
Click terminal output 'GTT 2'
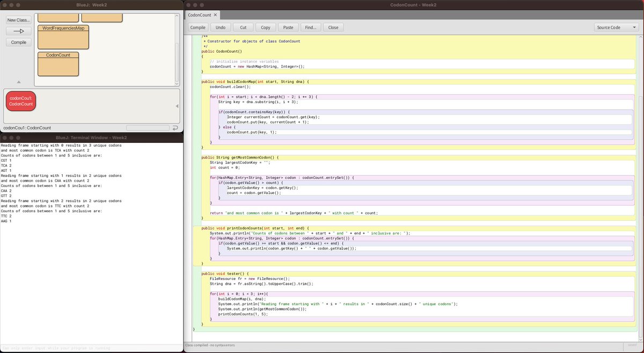click(6, 196)
